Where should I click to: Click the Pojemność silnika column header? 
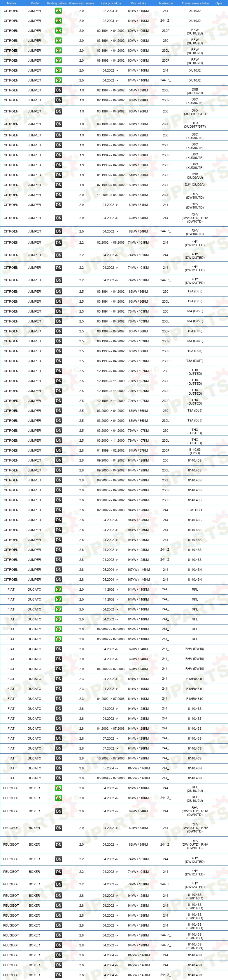pos(81,3)
